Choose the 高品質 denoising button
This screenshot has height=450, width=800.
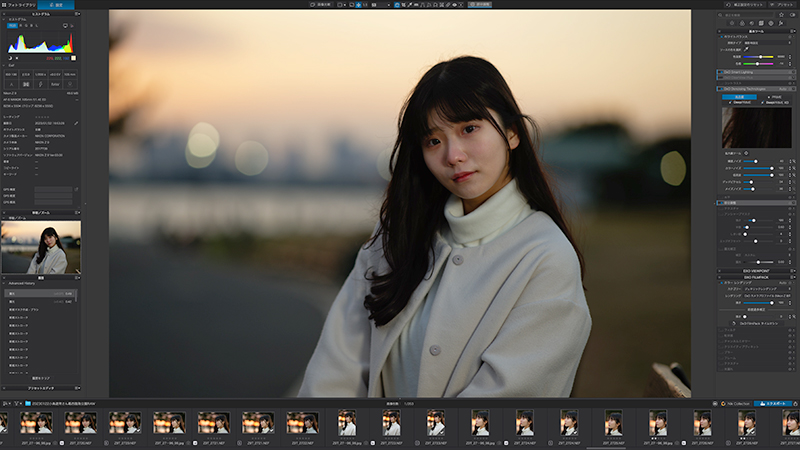(x=739, y=96)
